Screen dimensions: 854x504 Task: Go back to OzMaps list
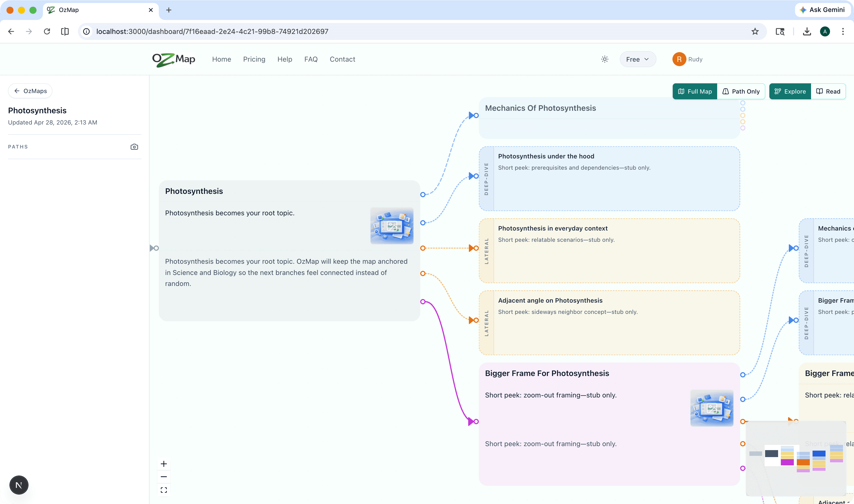coord(30,91)
